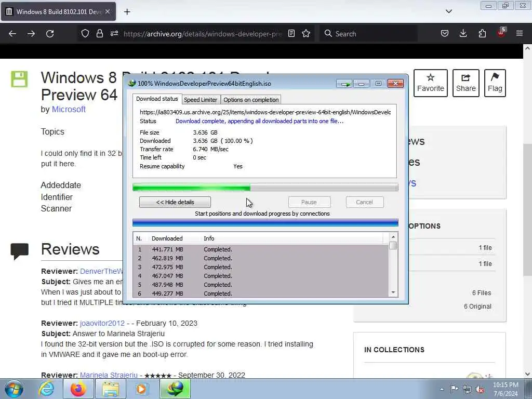This screenshot has height=399, width=532.
Task: Toggle reader view icon
Action: (x=291, y=33)
